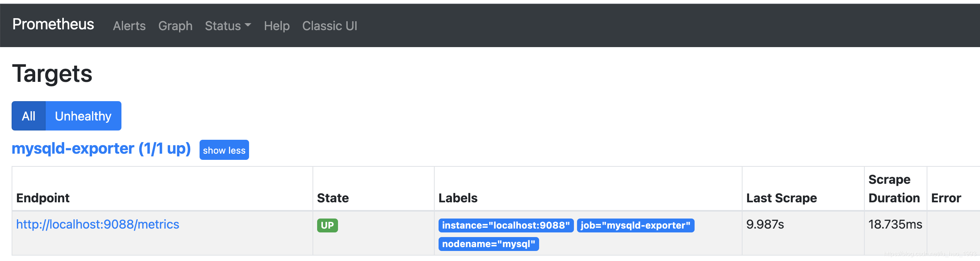This screenshot has height=261, width=980.
Task: Click the Endpoint column header
Action: (43, 198)
